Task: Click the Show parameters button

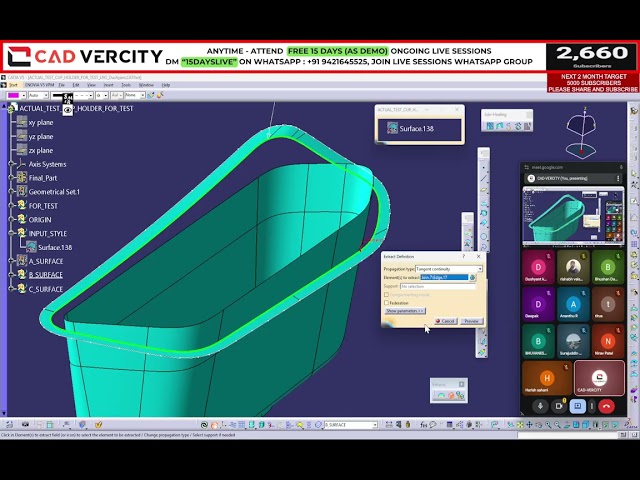Action: click(405, 311)
